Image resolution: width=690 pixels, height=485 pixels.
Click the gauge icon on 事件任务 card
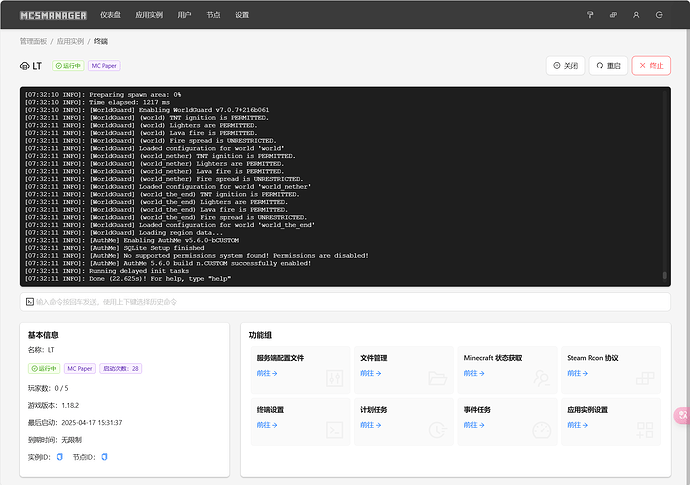[541, 430]
